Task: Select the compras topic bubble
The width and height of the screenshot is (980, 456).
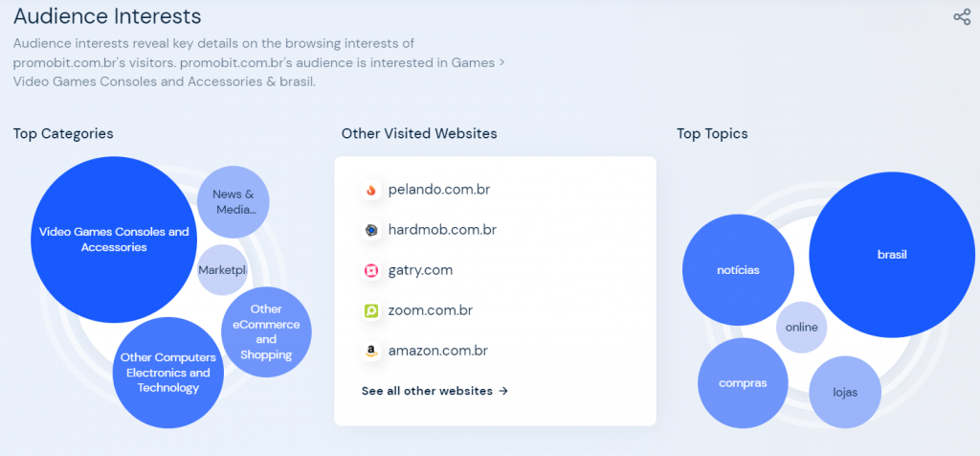Action: [x=743, y=383]
